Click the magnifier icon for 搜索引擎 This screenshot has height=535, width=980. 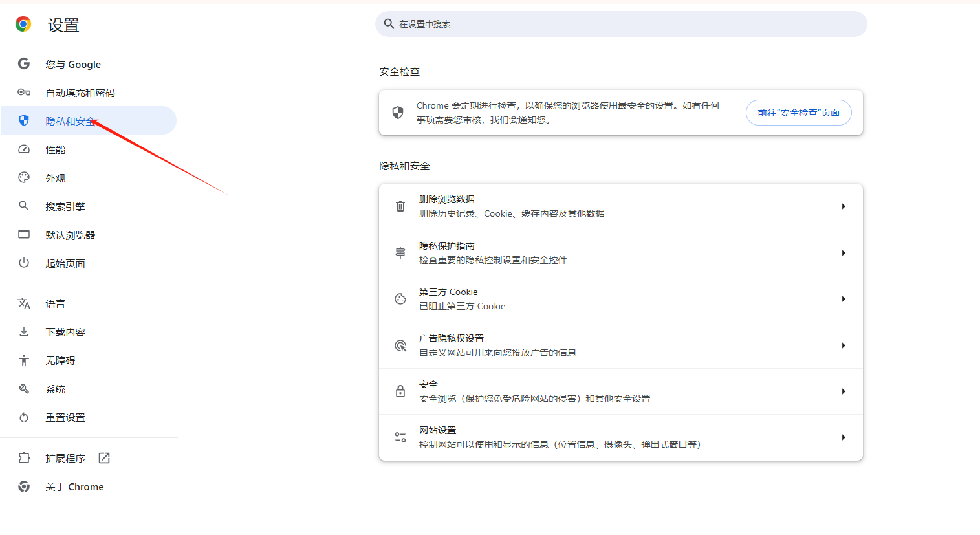point(24,206)
